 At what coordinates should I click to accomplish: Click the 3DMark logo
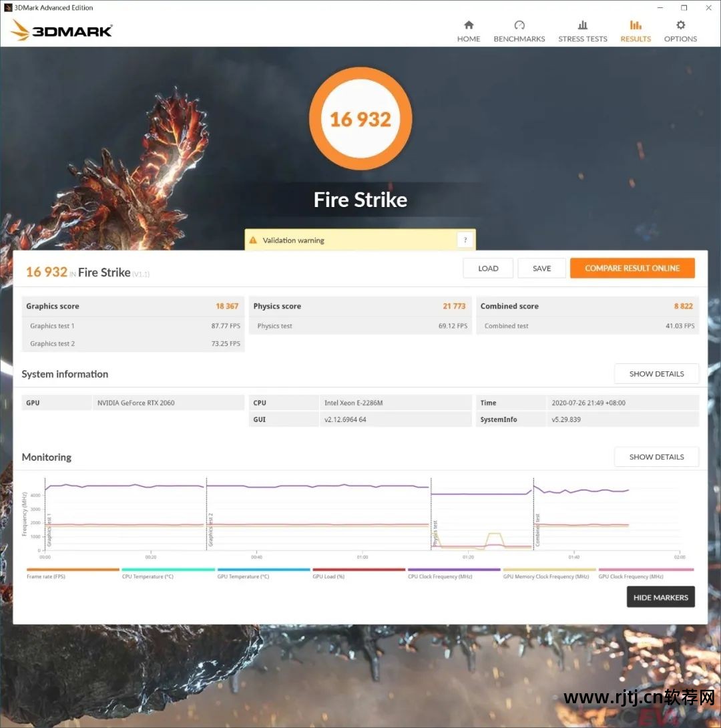pyautogui.click(x=61, y=30)
